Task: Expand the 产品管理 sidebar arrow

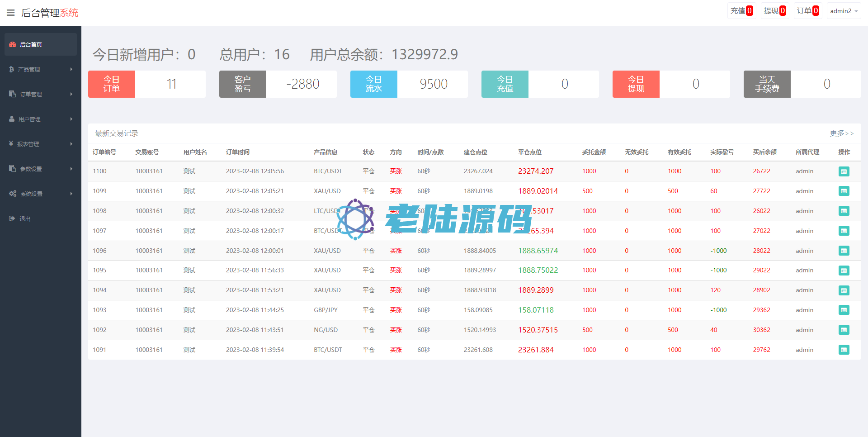Action: coord(71,69)
